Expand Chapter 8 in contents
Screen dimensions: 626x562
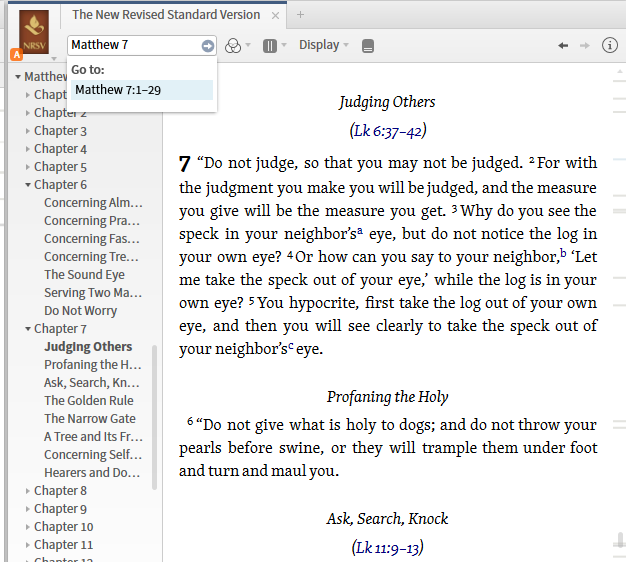click(28, 491)
